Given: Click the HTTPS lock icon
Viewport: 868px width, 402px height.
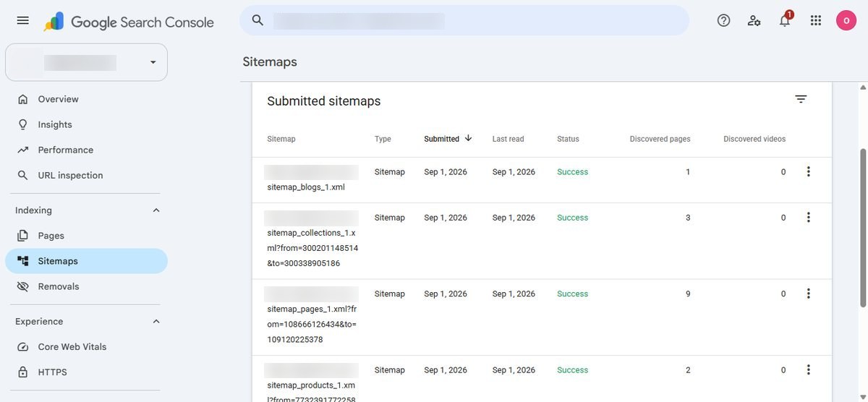Looking at the screenshot, I should point(23,372).
